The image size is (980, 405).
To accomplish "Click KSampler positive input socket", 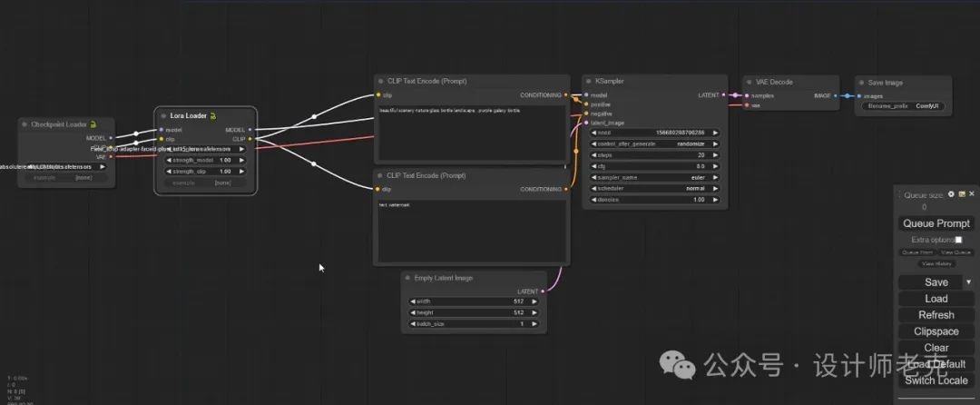I will [x=586, y=104].
